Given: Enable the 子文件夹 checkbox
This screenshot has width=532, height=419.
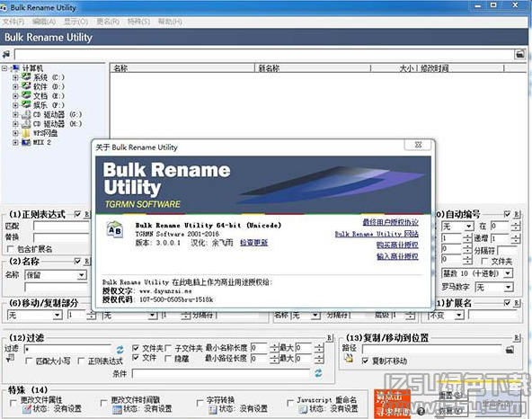Looking at the screenshot, I should click(168, 348).
